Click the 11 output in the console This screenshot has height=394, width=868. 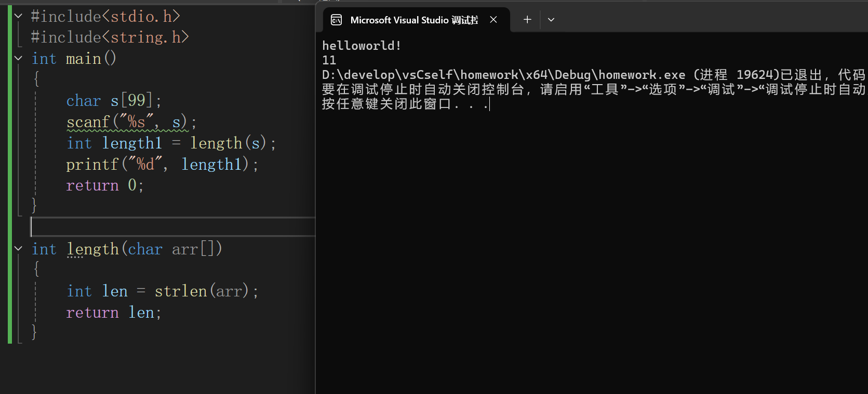point(329,60)
